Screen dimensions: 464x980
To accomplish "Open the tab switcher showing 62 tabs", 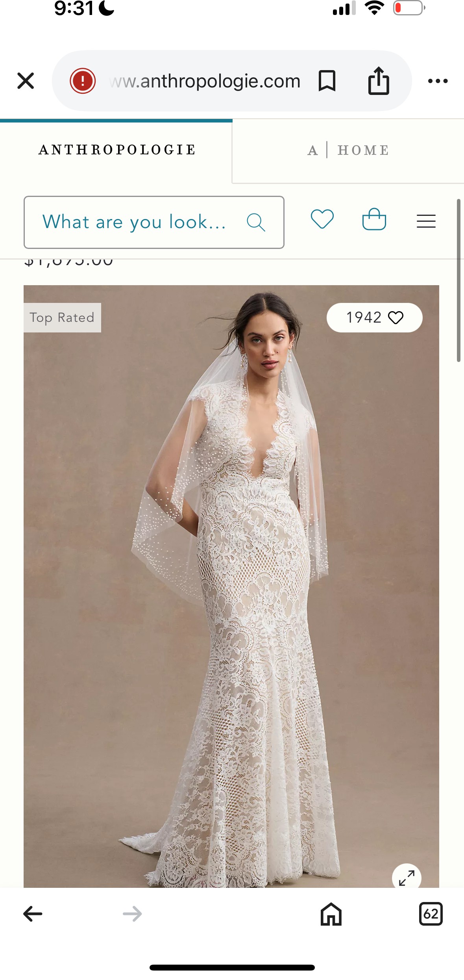I will (x=431, y=913).
